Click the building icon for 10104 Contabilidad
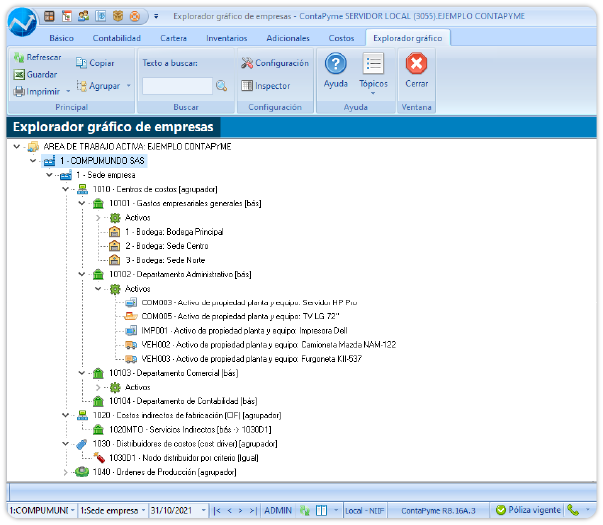 pos(98,401)
